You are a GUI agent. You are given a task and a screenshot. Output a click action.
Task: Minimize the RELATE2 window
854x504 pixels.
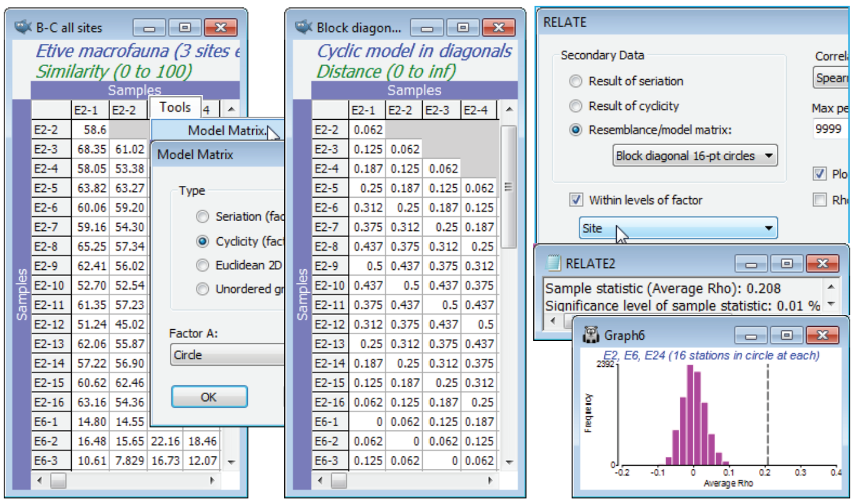(750, 264)
